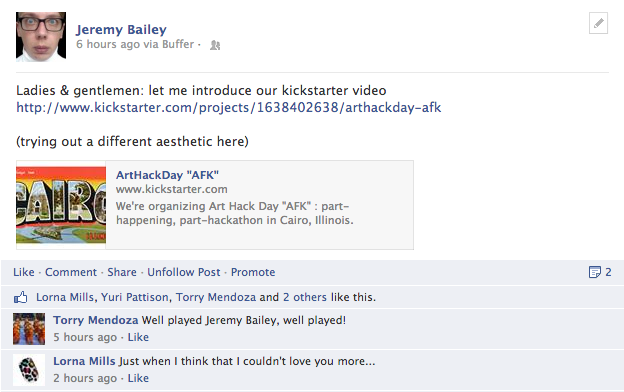
Task: Like the post
Action: [23, 272]
